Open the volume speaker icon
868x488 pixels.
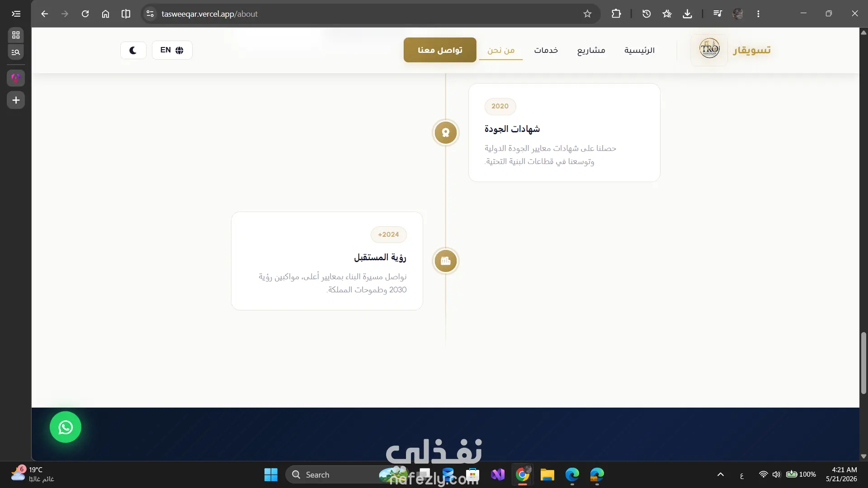(776, 474)
